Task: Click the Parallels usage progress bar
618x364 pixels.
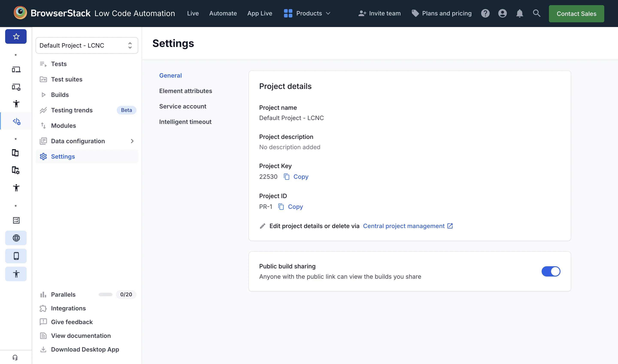Action: click(x=105, y=294)
